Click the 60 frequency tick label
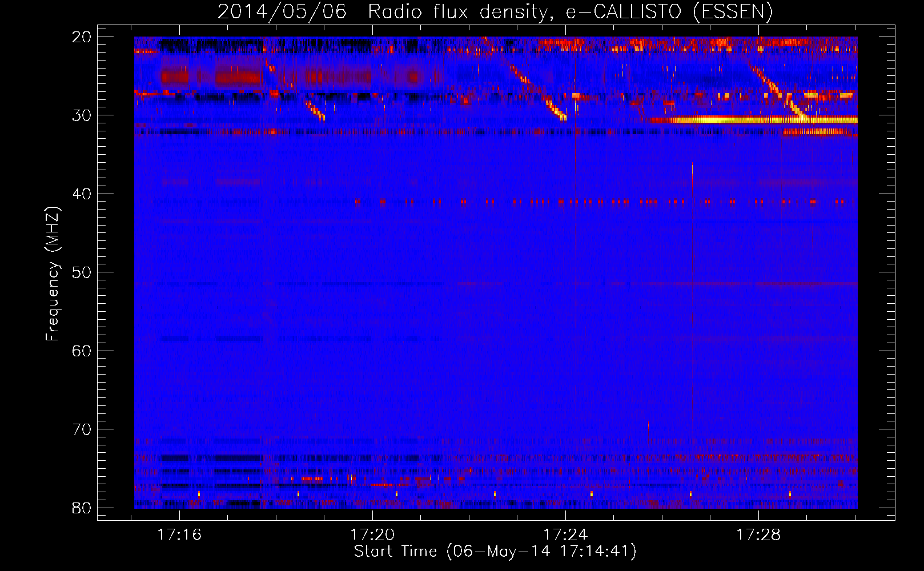This screenshot has height=571, width=924. pyautogui.click(x=82, y=351)
